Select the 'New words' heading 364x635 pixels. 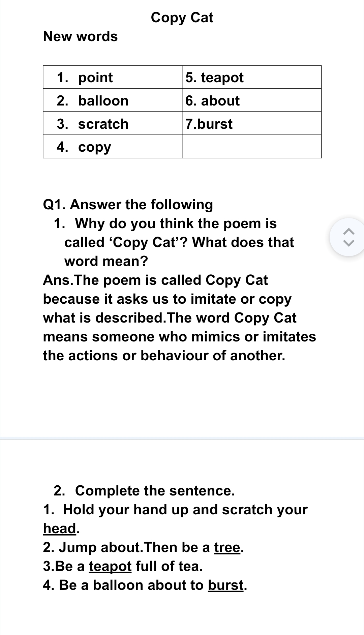(x=81, y=36)
